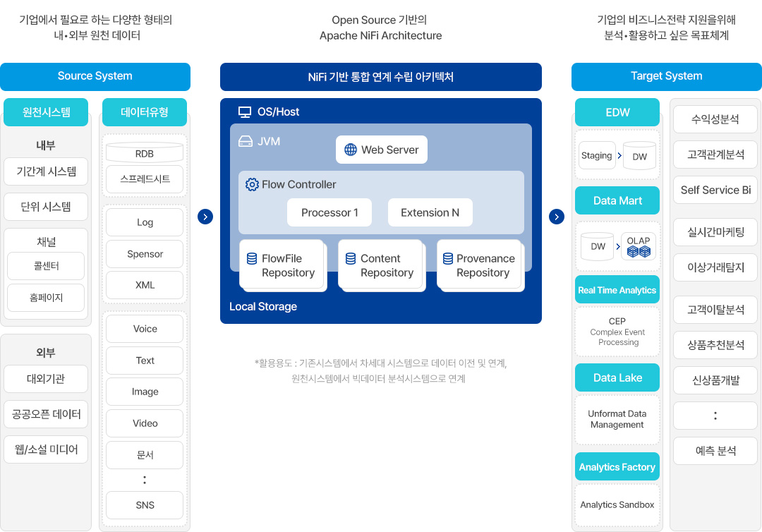Open the 고객이탈분석 target box
Viewport: 762px width, 532px height.
[x=715, y=310]
